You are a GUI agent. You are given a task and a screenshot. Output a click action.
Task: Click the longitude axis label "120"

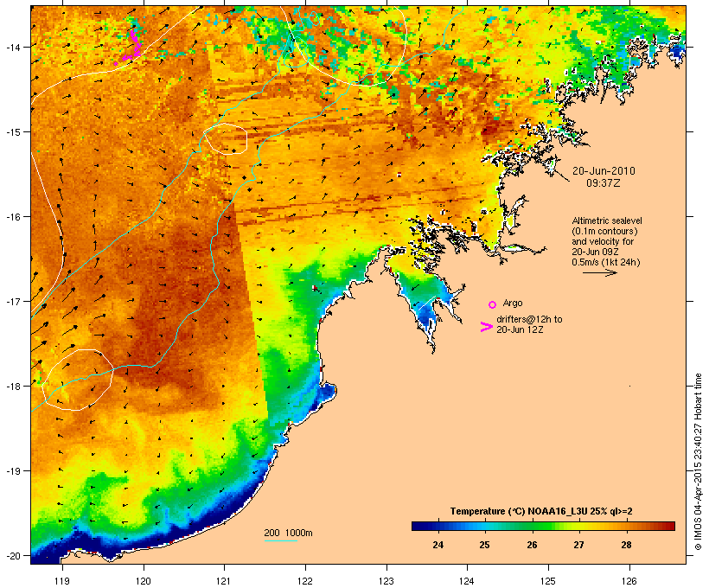point(144,581)
